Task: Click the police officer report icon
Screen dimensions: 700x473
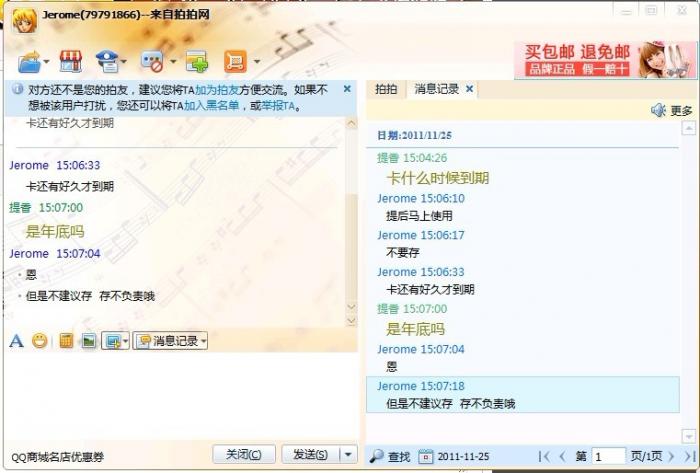Action: pyautogui.click(x=107, y=61)
